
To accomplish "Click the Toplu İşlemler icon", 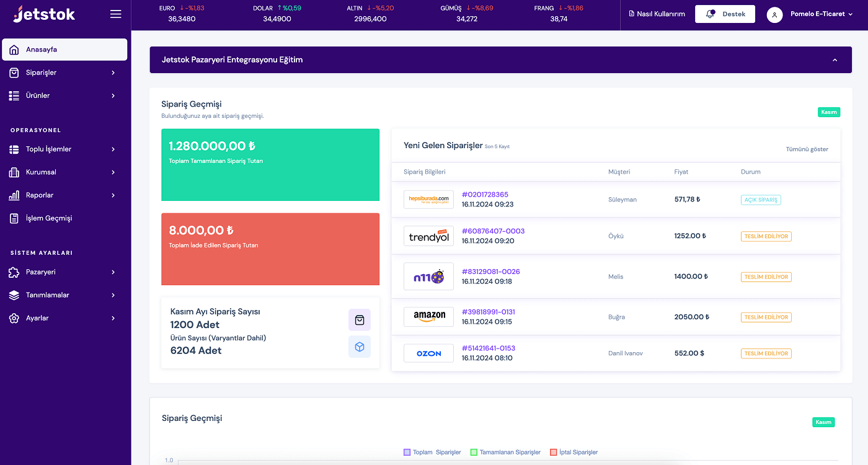I will [14, 149].
